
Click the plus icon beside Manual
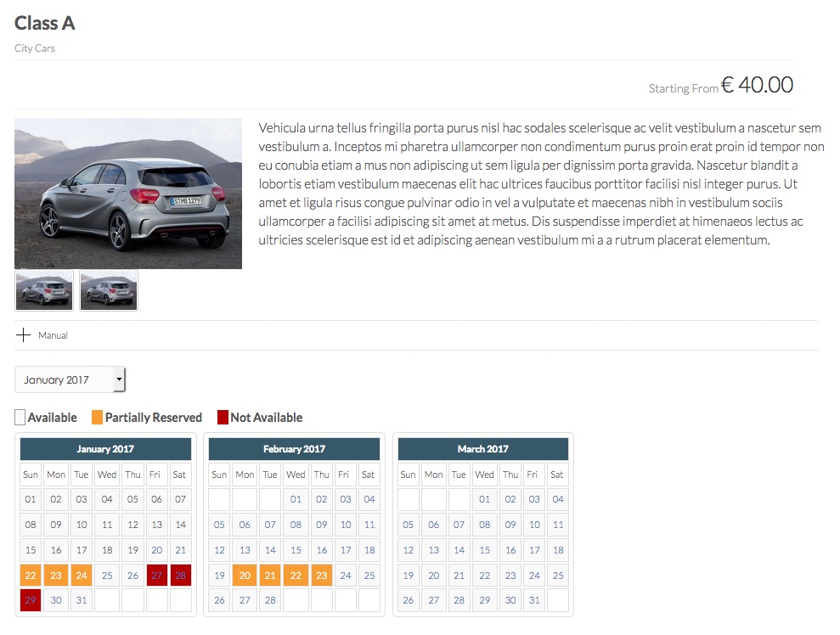(x=23, y=335)
